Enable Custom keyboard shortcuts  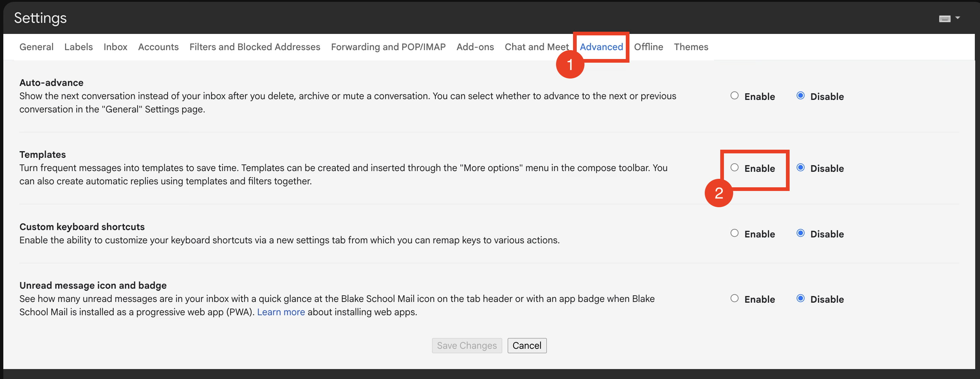734,233
